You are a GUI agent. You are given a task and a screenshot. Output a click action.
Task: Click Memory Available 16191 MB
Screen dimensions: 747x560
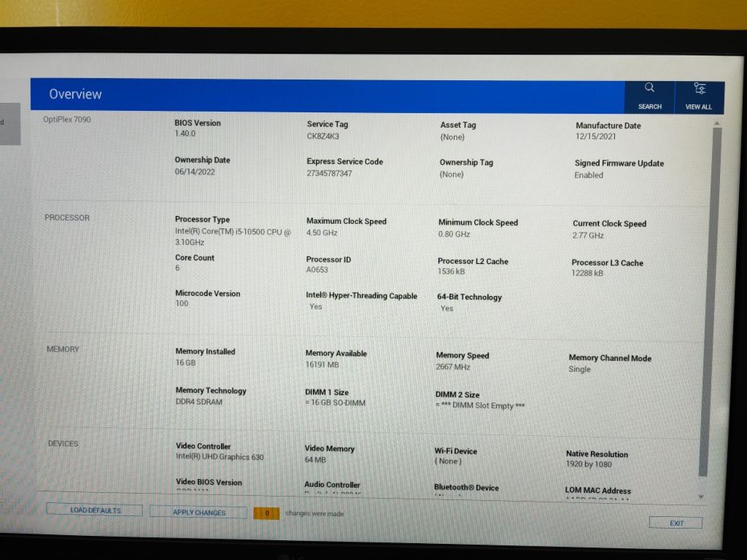[322, 365]
